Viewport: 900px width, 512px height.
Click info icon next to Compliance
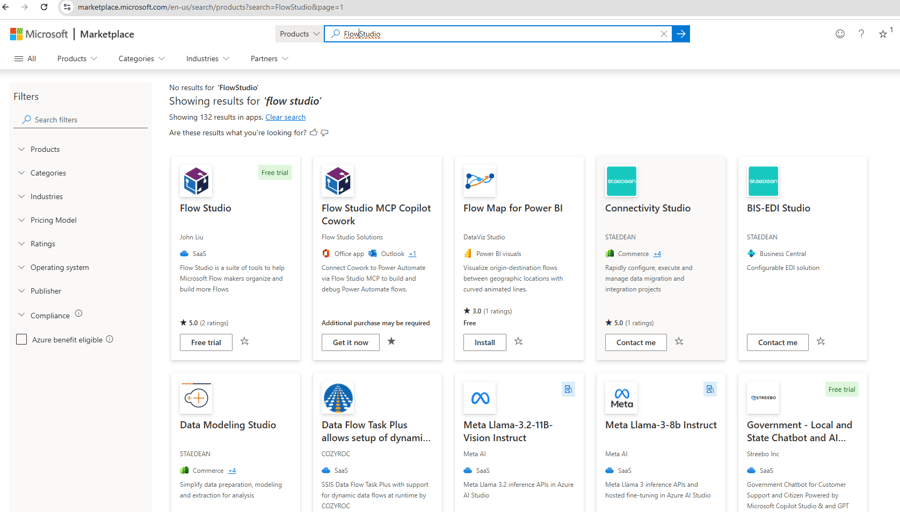79,313
